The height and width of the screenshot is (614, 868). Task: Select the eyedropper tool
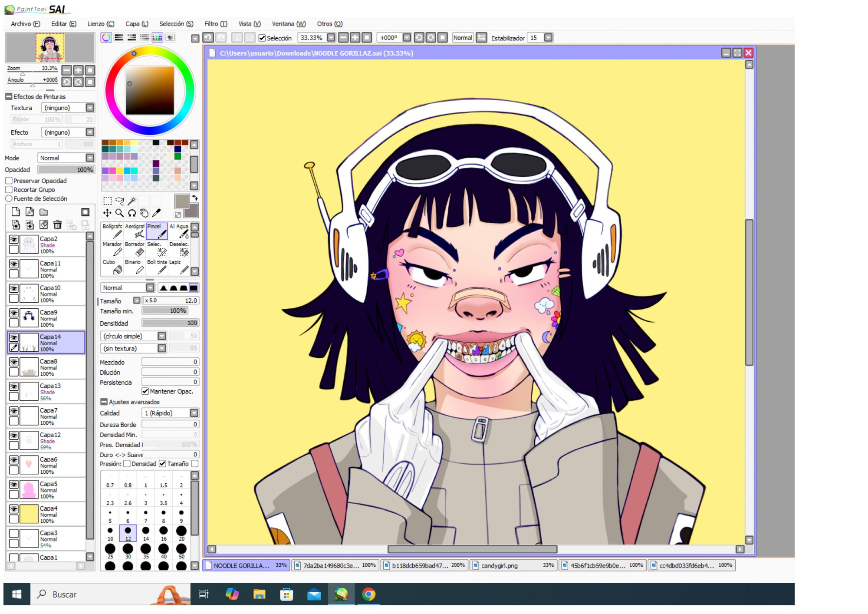click(x=156, y=213)
